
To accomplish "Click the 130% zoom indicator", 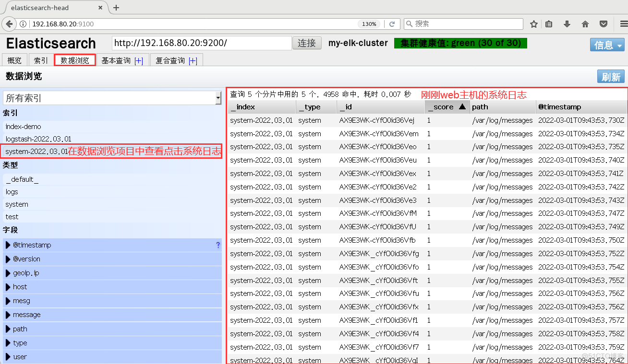I will point(369,24).
